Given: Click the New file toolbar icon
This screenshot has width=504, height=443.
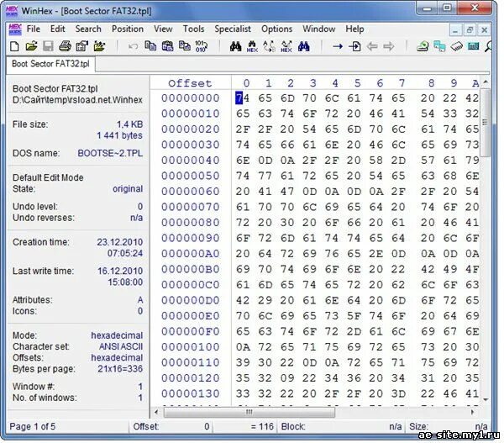Looking at the screenshot, I should [14, 46].
